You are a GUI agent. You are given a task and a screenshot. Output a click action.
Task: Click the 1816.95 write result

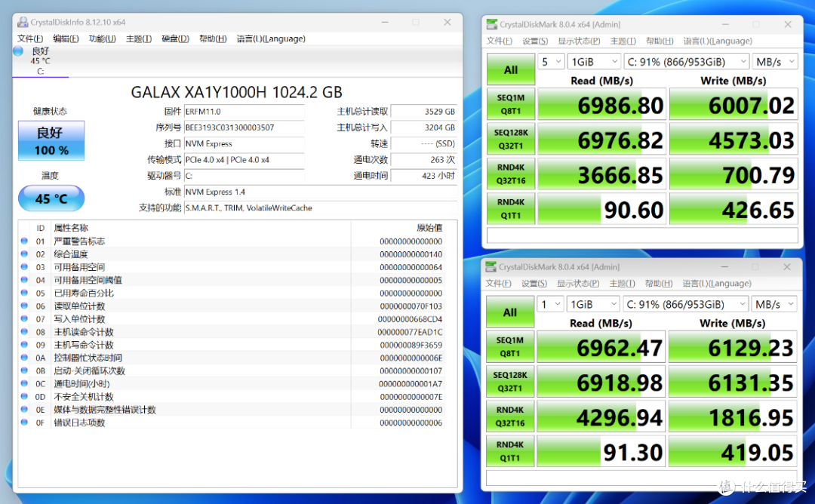732,416
